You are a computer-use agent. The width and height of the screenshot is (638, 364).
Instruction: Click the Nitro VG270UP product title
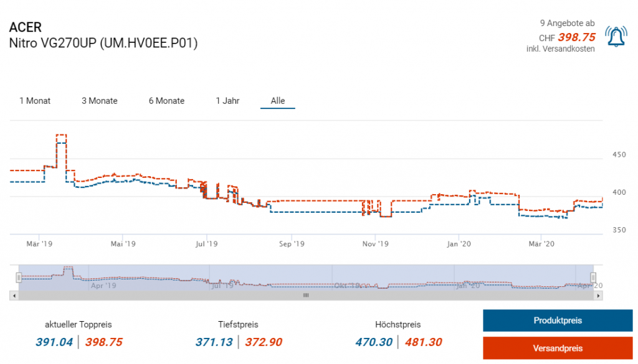tap(103, 44)
